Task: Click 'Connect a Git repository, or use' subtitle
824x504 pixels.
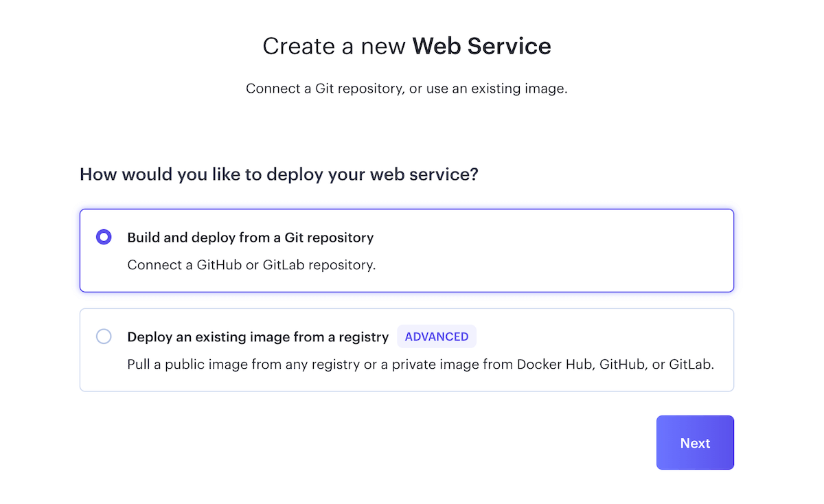Action: click(407, 89)
